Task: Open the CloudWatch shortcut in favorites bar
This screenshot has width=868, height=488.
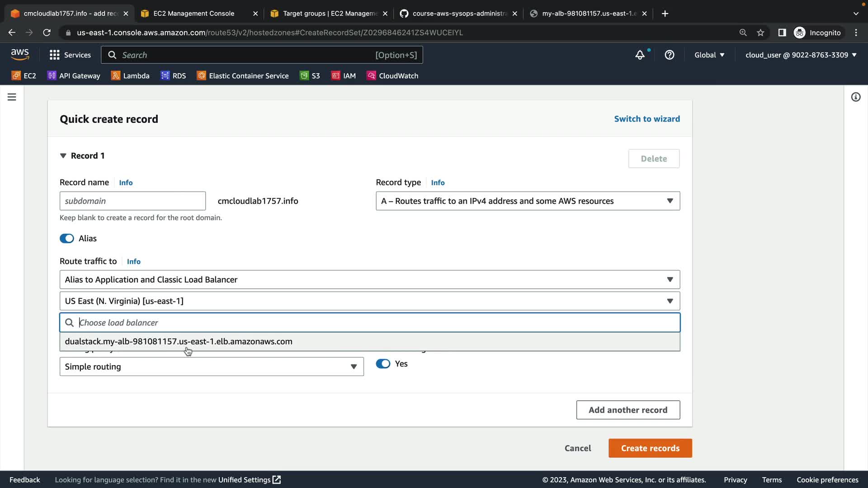Action: click(392, 76)
